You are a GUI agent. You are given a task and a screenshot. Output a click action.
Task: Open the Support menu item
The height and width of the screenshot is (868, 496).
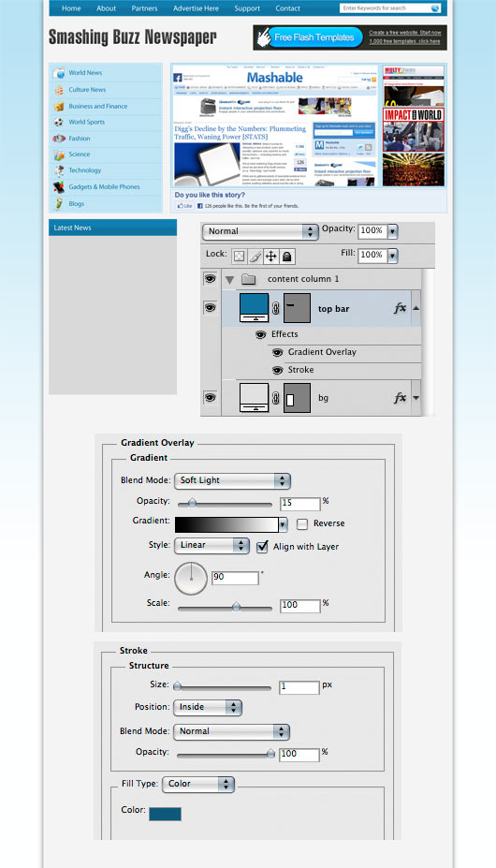pos(247,8)
